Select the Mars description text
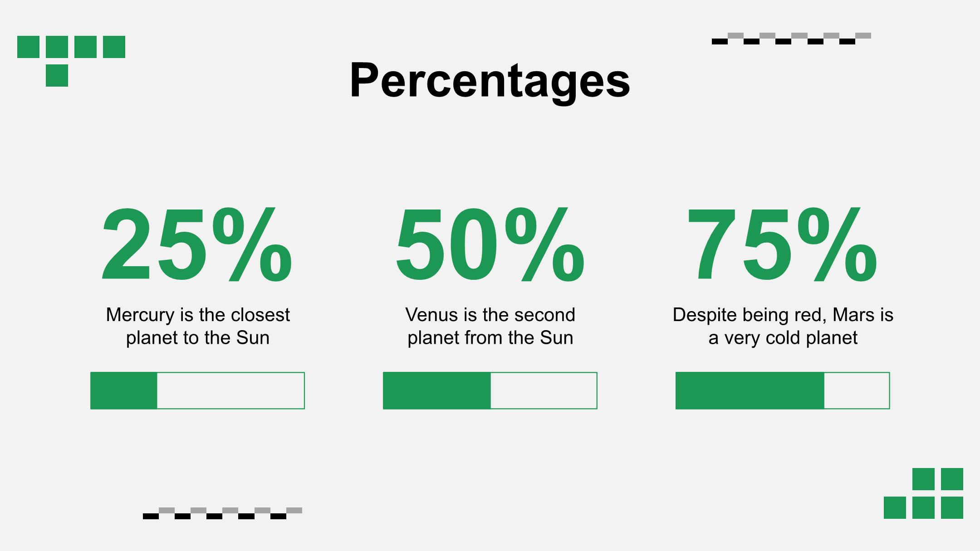The image size is (980, 551). (x=783, y=326)
